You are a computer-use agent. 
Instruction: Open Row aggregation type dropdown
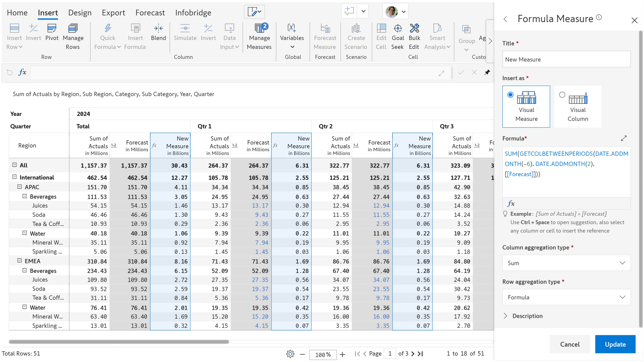click(x=566, y=297)
